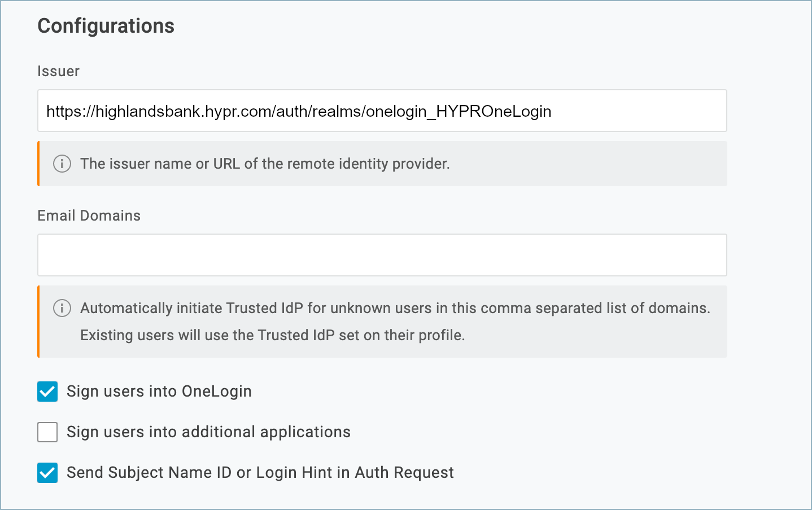Click the Configurations section heading
Screen dimensions: 812x510
pyautogui.click(x=106, y=26)
